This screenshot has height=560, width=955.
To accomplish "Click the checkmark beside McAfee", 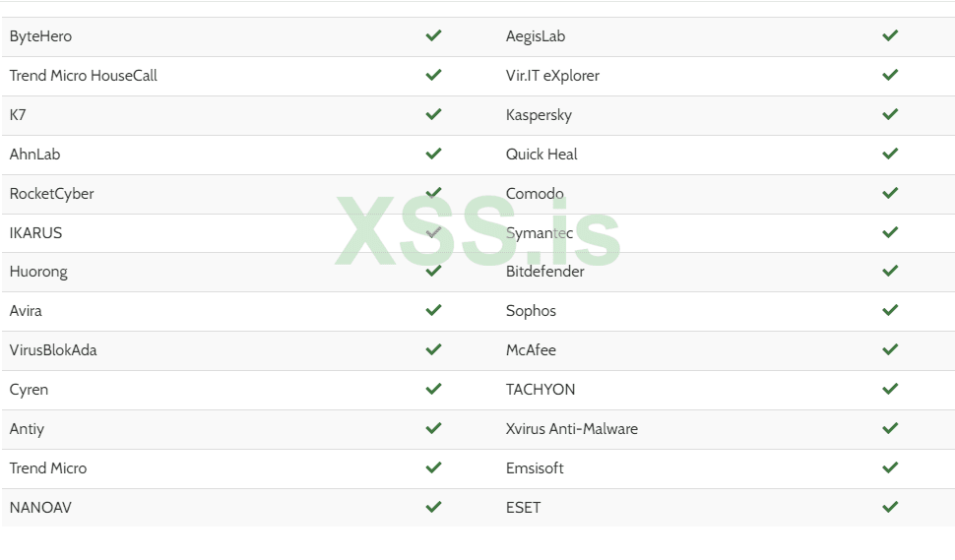I will click(890, 349).
